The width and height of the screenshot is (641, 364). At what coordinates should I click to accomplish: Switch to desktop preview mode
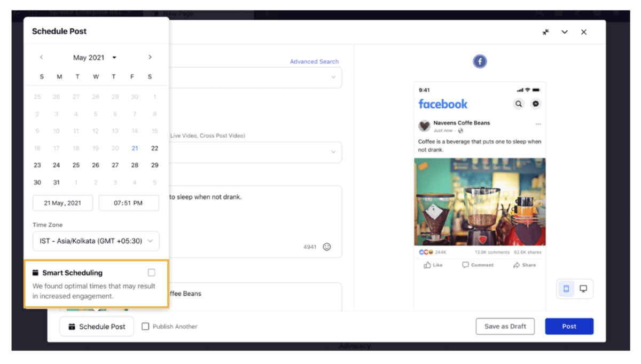point(583,289)
